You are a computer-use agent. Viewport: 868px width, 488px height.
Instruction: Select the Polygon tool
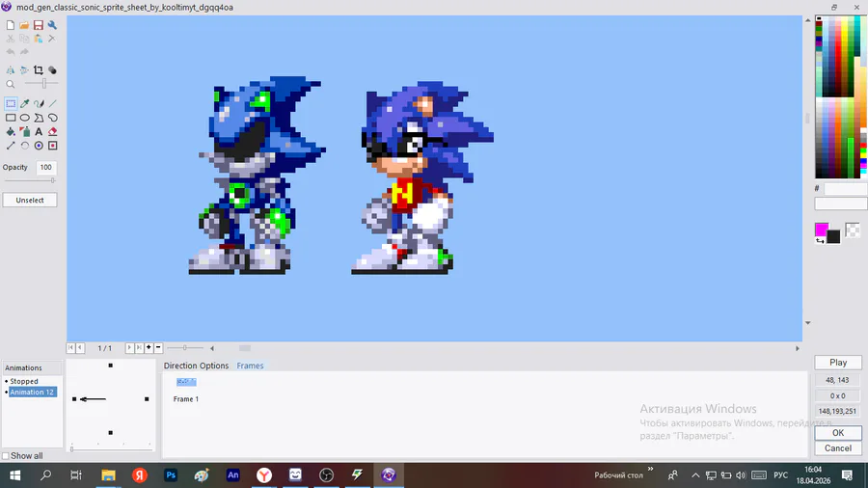[x=39, y=118]
